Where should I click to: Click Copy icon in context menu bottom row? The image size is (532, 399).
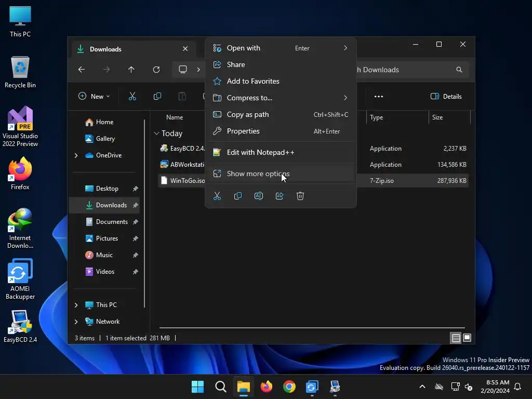[x=238, y=196]
